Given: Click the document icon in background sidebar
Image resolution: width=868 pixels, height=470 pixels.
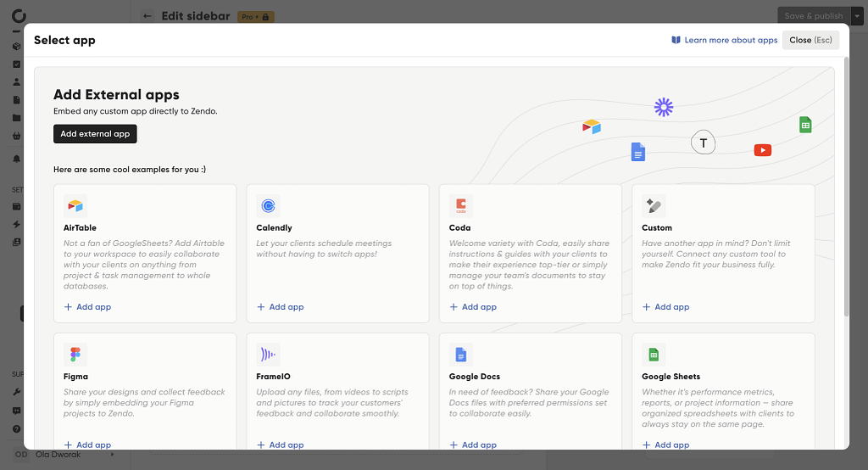Looking at the screenshot, I should pyautogui.click(x=17, y=100).
